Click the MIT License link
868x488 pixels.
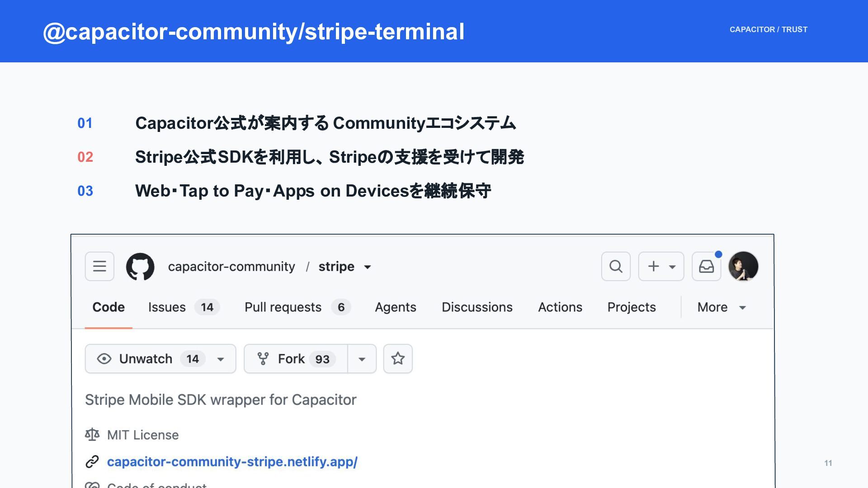tap(143, 435)
